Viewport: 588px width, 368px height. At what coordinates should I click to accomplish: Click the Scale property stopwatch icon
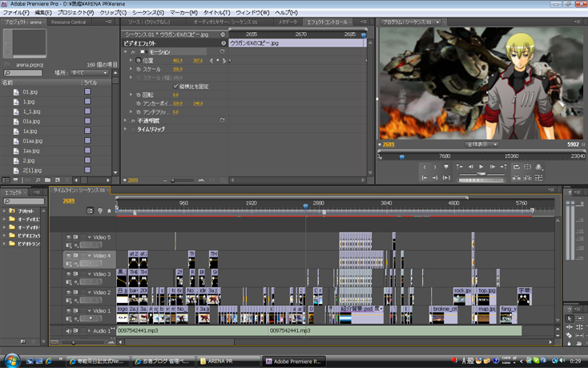138,69
